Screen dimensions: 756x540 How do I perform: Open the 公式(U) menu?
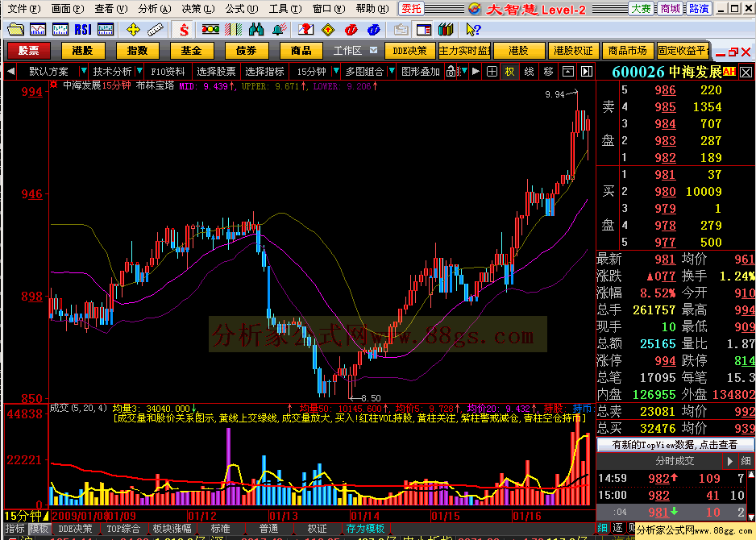[x=242, y=9]
